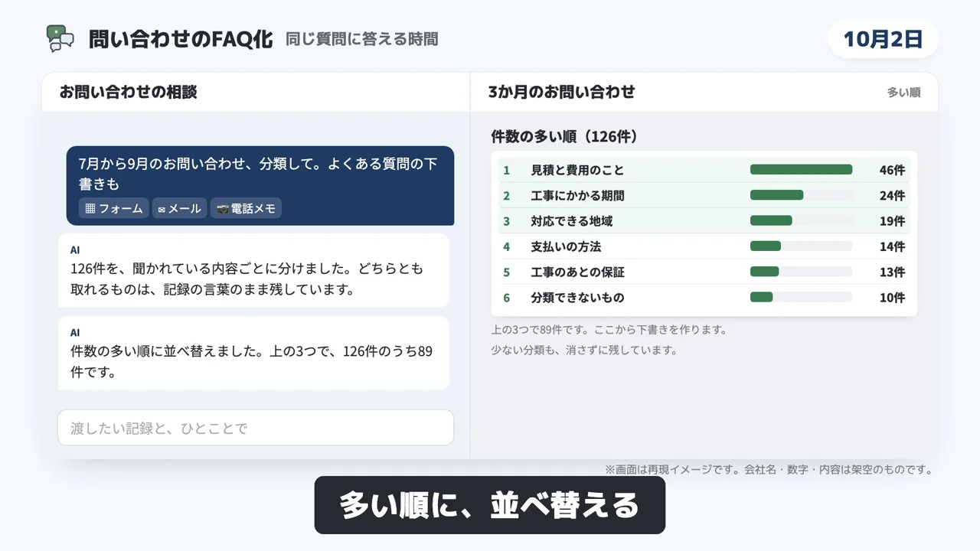The image size is (980, 551).
Task: Click the AI reply starting with 126件を
Action: (253, 270)
